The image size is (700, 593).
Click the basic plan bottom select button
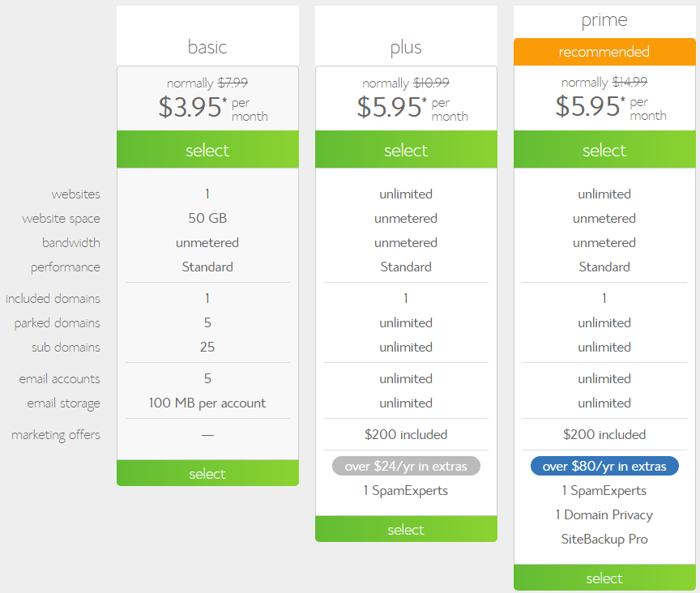tap(207, 473)
